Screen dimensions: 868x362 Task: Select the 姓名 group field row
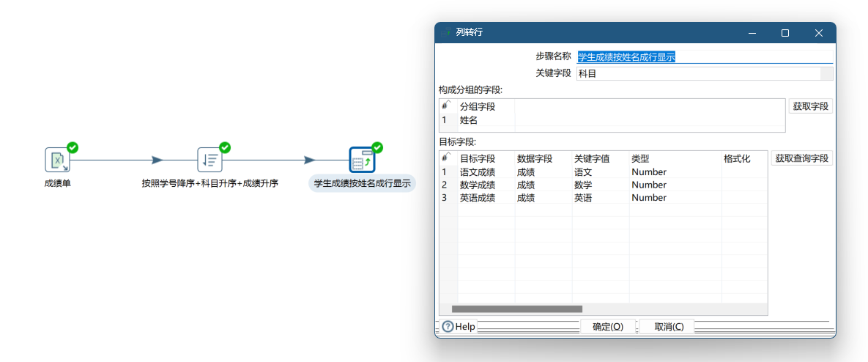click(x=469, y=120)
